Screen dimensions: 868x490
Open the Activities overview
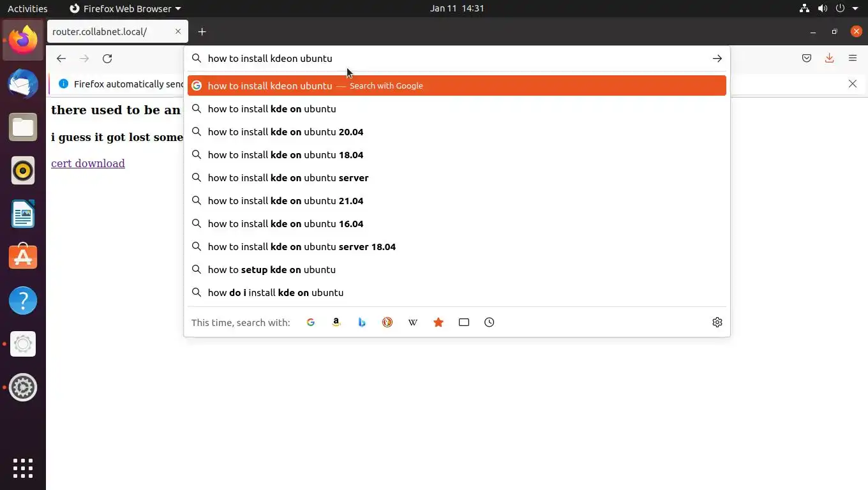tap(27, 8)
